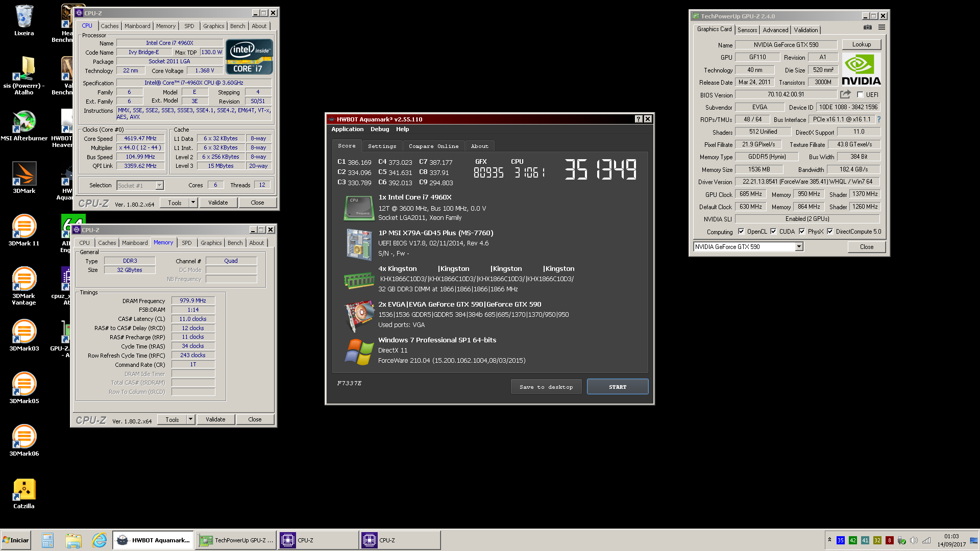Screen dimensions: 980x551
Task: Click the network signal tray icon
Action: click(926, 540)
